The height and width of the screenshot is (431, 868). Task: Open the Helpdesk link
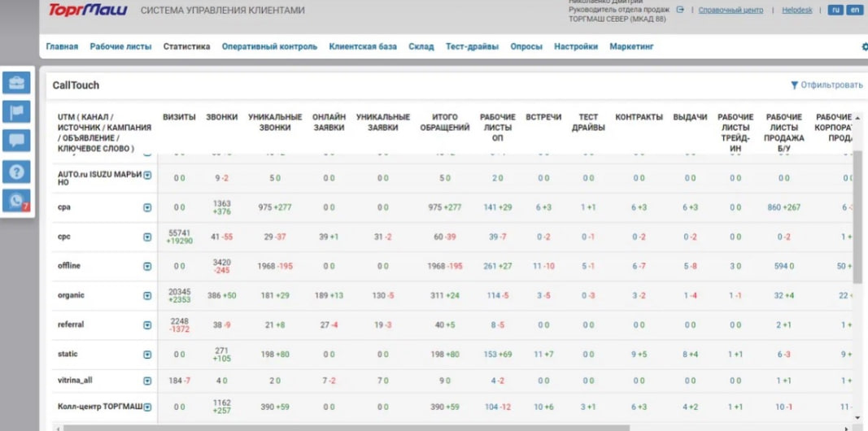click(x=796, y=10)
